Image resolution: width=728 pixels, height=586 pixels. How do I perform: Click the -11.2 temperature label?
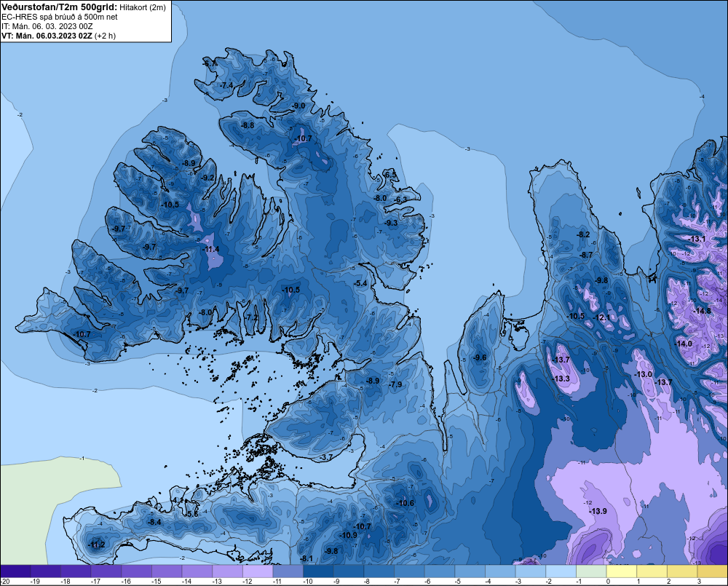[x=97, y=545]
